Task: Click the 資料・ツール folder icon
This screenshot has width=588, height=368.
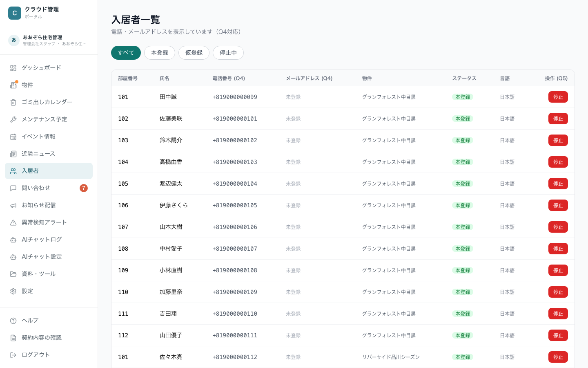Action: (x=13, y=274)
